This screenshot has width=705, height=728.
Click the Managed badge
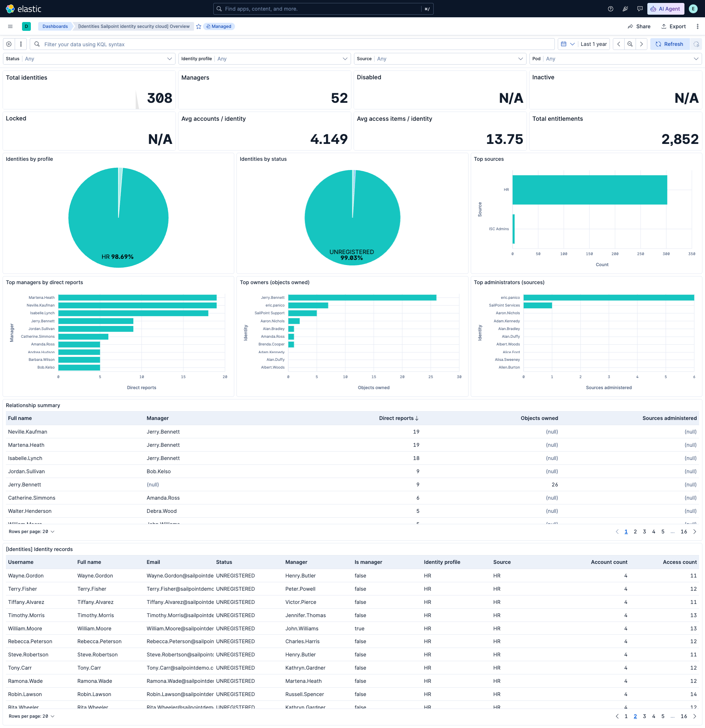coord(219,26)
